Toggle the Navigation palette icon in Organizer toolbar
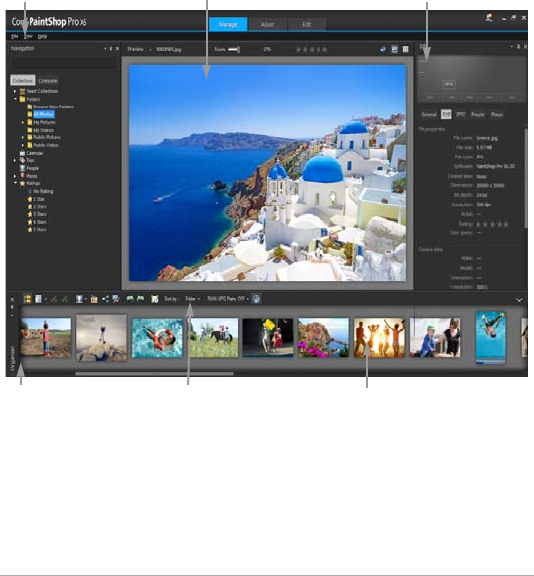The height and width of the screenshot is (576, 534). [27, 299]
